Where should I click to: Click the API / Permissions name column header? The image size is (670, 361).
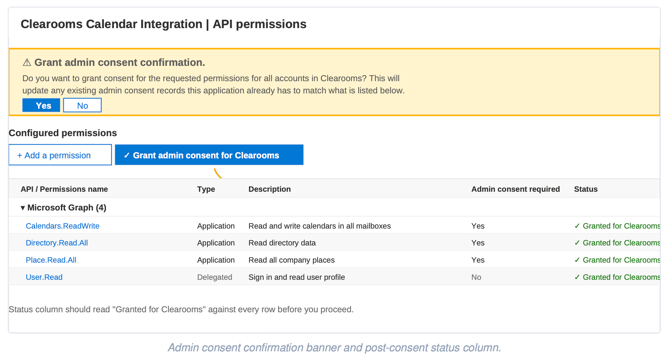64,189
